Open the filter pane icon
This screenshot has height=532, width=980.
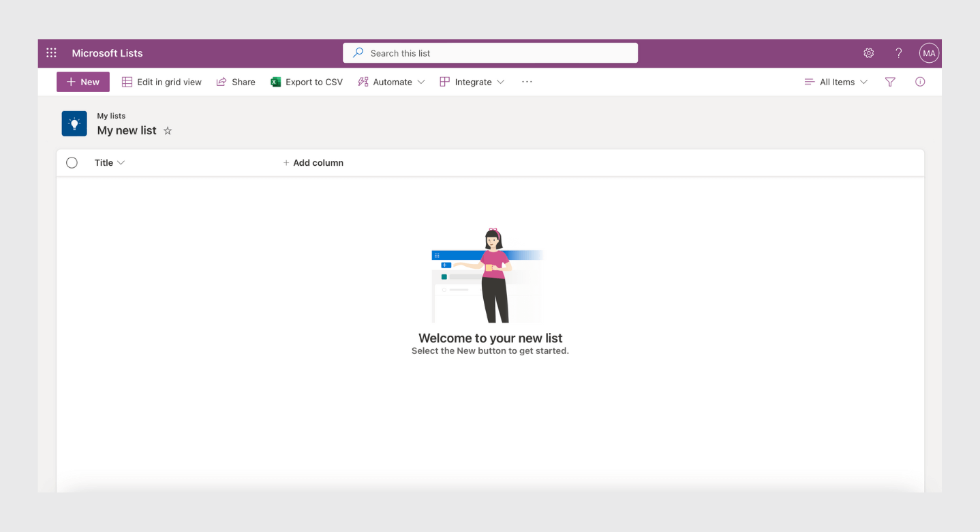(x=890, y=81)
